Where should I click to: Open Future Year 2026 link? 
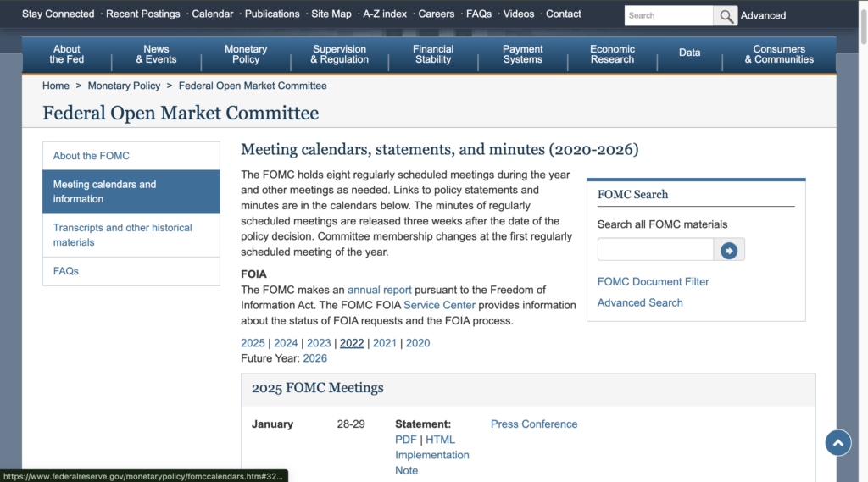pos(315,358)
